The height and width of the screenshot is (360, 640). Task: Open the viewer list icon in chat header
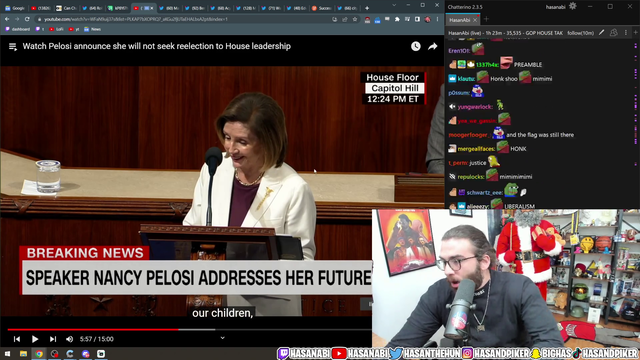point(613,33)
